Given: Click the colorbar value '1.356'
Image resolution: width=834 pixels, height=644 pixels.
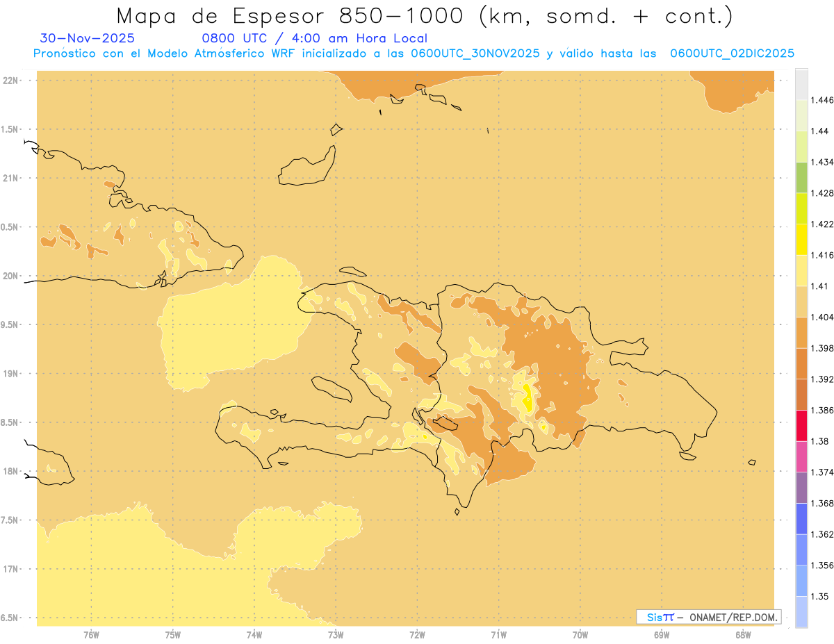Looking at the screenshot, I should [x=822, y=565].
